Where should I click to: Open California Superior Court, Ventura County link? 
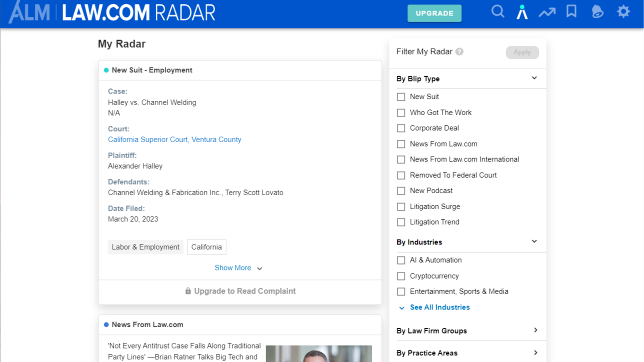tap(174, 139)
